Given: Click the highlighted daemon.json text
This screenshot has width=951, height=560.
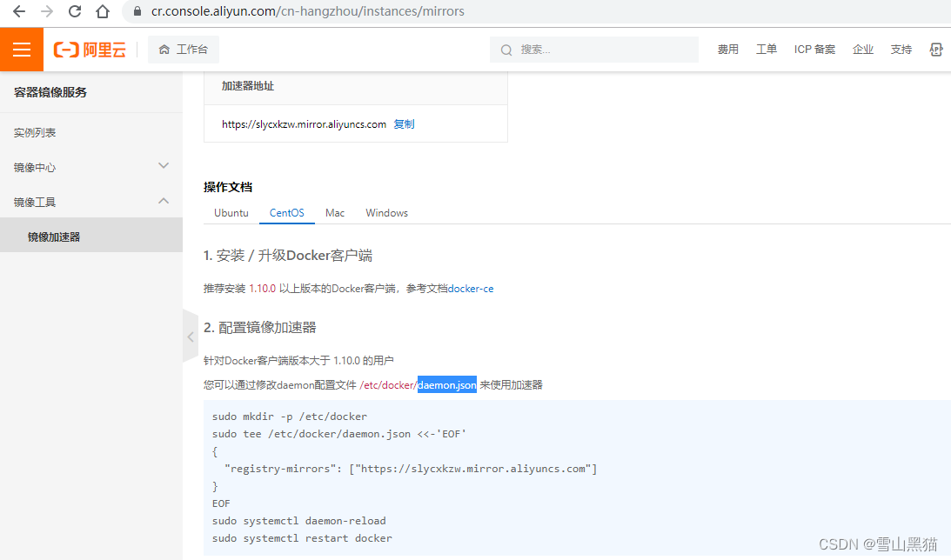Looking at the screenshot, I should tap(447, 385).
